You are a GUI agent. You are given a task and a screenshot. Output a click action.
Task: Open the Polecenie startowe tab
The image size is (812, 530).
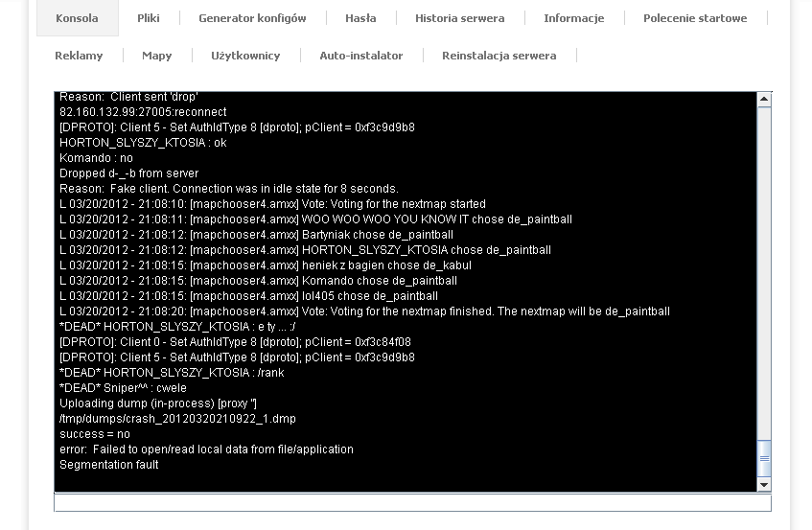(694, 18)
